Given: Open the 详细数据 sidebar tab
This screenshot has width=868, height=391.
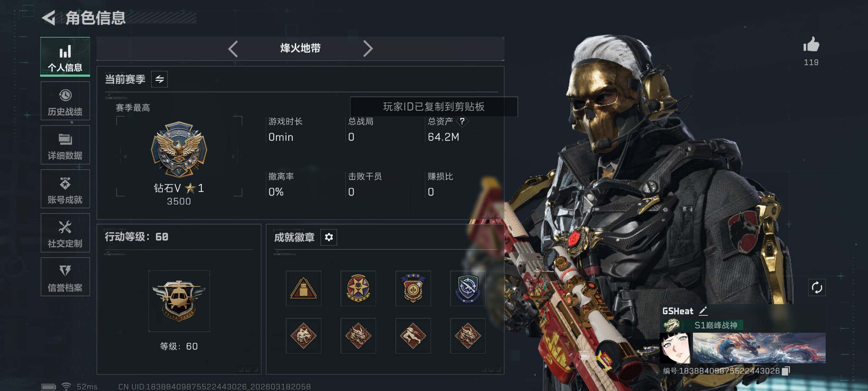Looking at the screenshot, I should coord(65,145).
